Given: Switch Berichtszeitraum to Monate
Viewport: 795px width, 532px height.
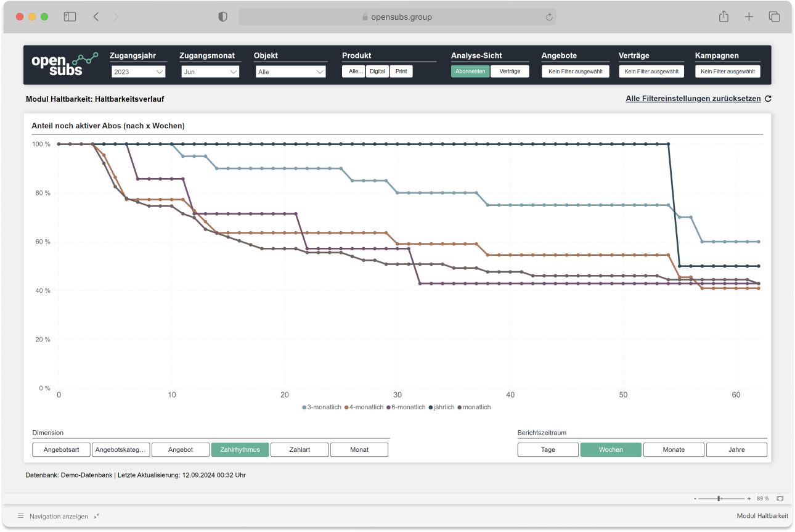Looking at the screenshot, I should [674, 449].
